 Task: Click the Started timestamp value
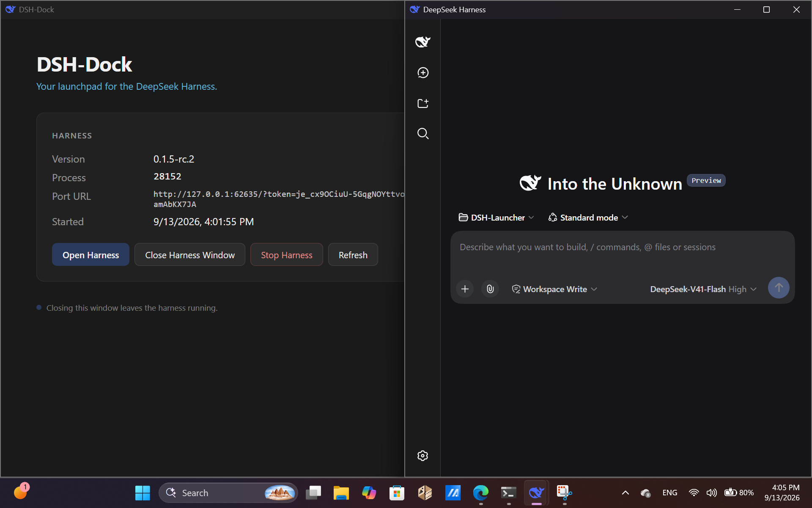tap(203, 222)
